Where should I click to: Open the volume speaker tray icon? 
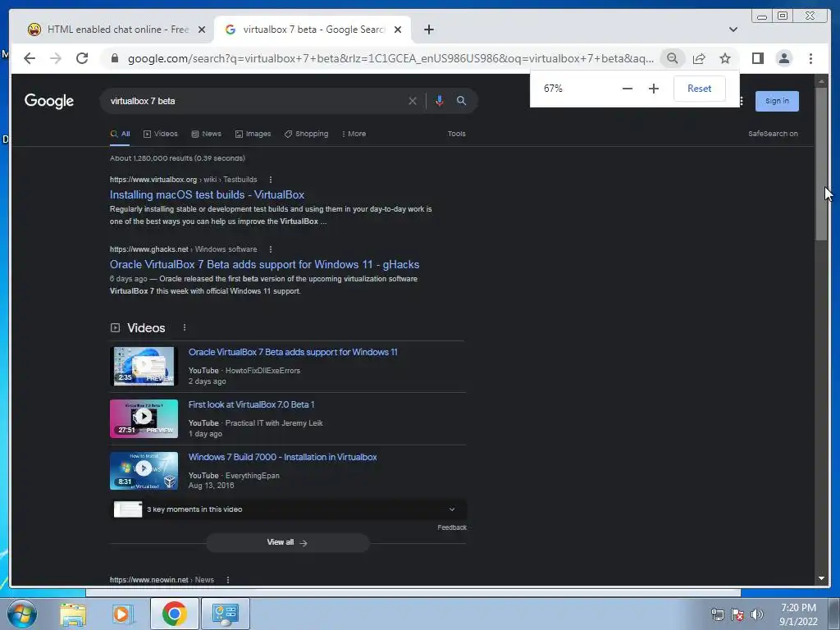(x=757, y=614)
